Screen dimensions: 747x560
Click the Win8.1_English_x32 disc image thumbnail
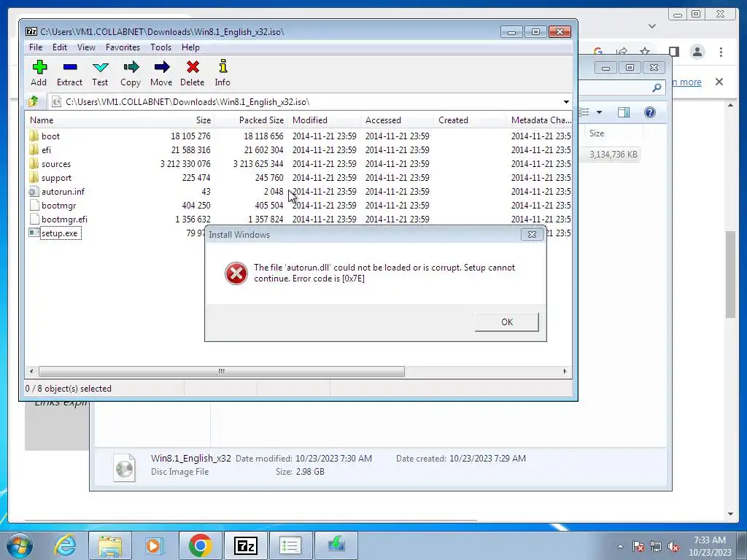point(124,467)
